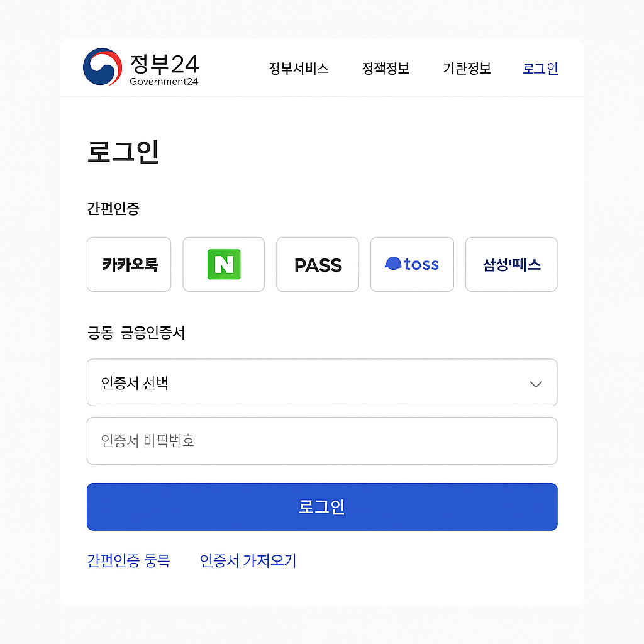
Task: Click the blue toss bell-shaped logo
Action: 393,264
